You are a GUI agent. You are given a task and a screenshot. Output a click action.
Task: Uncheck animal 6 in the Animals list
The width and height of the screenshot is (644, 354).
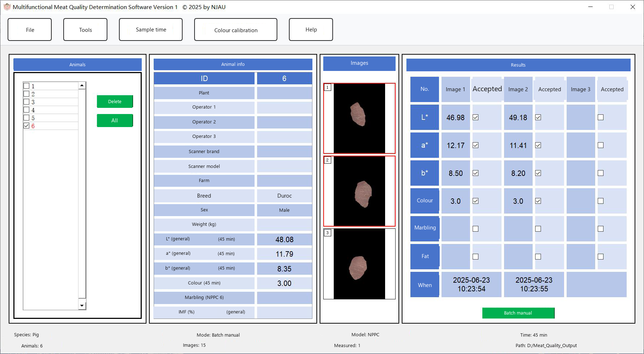(26, 126)
